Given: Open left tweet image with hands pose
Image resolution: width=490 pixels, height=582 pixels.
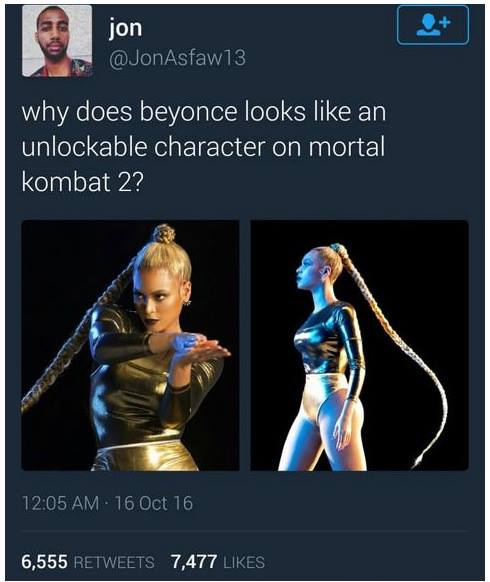Looking at the screenshot, I should (130, 346).
